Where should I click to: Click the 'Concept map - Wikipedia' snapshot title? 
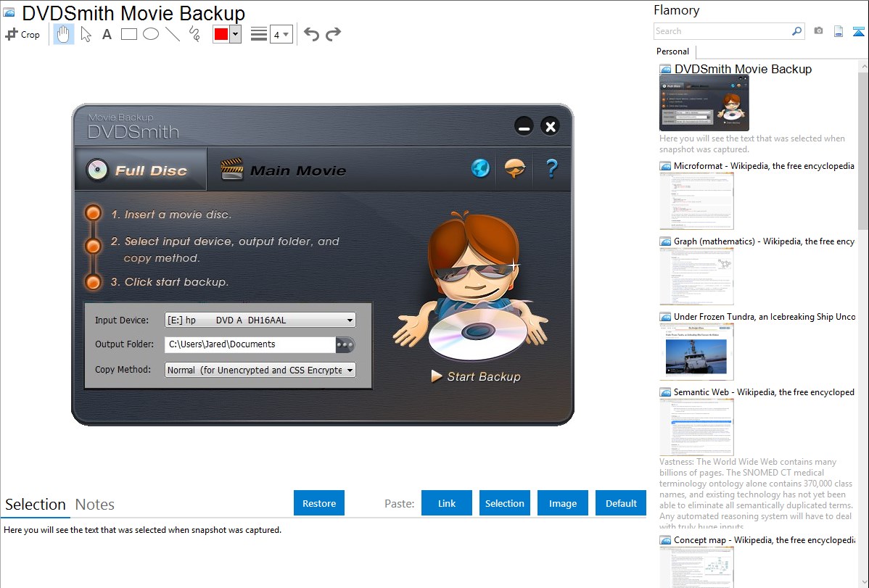(765, 539)
